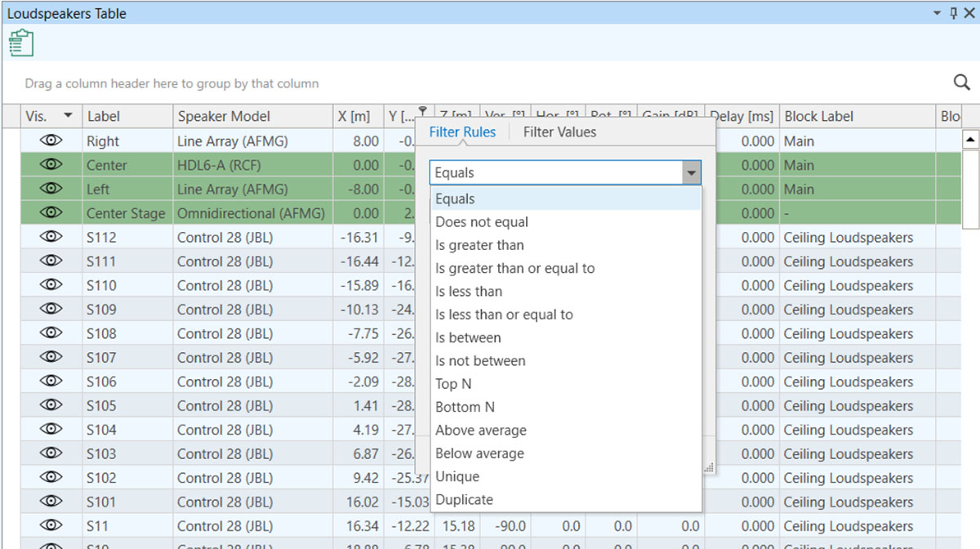Screen dimensions: 980x549
Task: Choose Is greater than or equal to
Action: coord(565,268)
